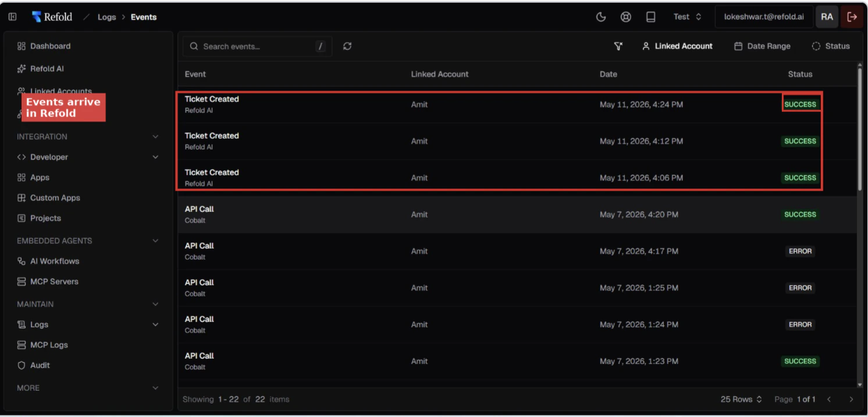Go to previous page arrow
Viewport: 868px width, 417px height.
coord(829,399)
